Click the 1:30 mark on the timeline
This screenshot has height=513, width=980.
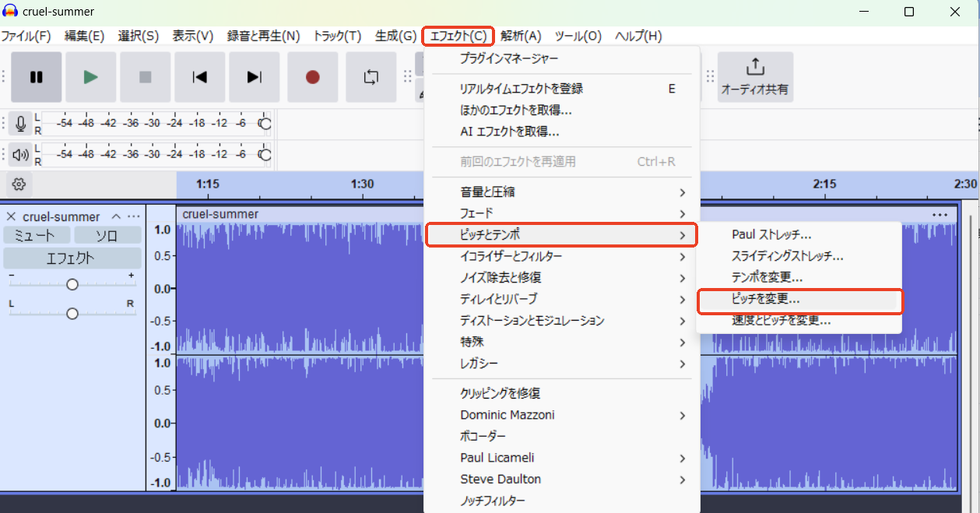pyautogui.click(x=363, y=184)
